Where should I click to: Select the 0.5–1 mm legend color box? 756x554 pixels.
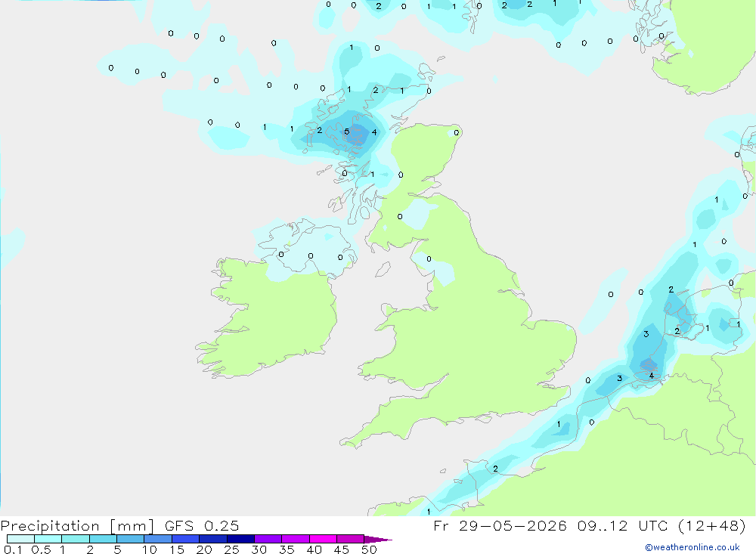click(48, 539)
